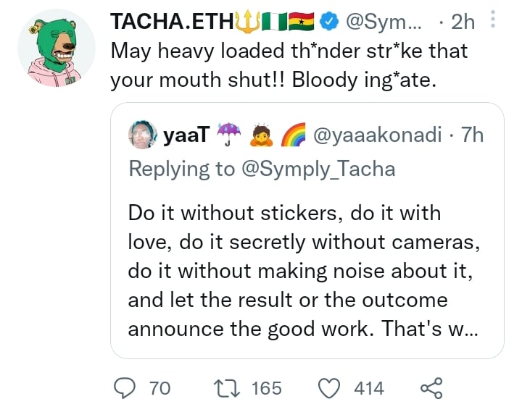View the 70 replies count
The height and width of the screenshot is (420, 522).
159,388
